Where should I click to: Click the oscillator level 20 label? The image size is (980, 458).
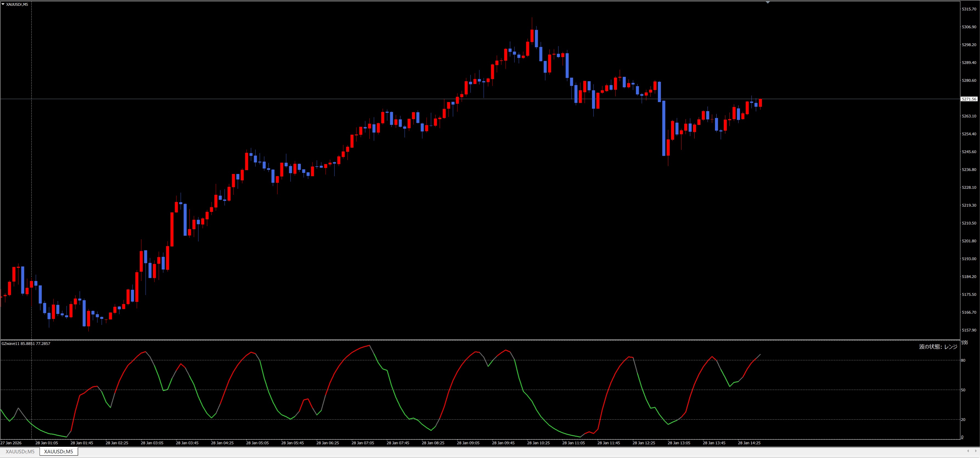tap(963, 420)
